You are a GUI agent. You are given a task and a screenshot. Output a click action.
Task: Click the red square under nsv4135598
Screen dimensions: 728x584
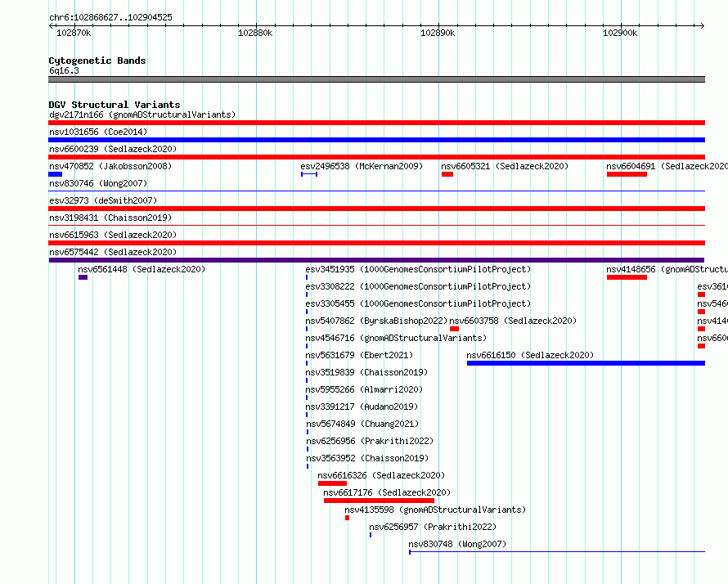(348, 518)
